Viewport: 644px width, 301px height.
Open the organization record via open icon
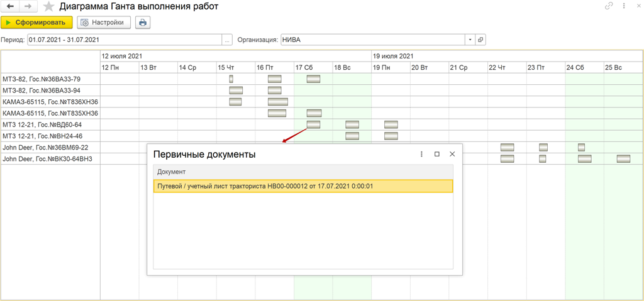click(480, 40)
